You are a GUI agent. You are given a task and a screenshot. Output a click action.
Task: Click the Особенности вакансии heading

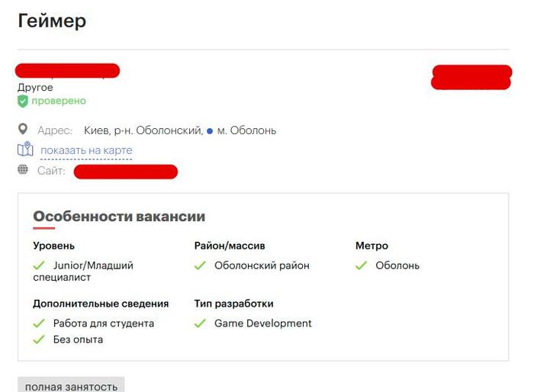click(119, 217)
